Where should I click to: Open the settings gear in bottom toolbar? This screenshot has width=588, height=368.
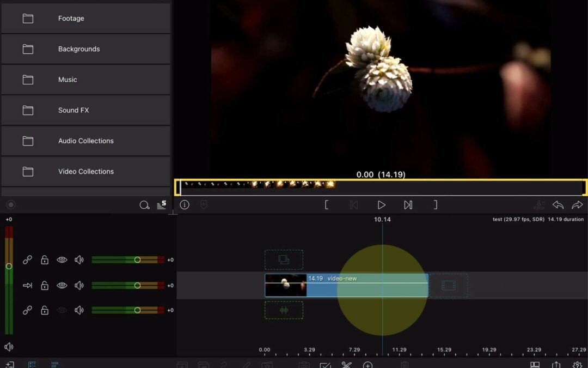[x=577, y=365]
